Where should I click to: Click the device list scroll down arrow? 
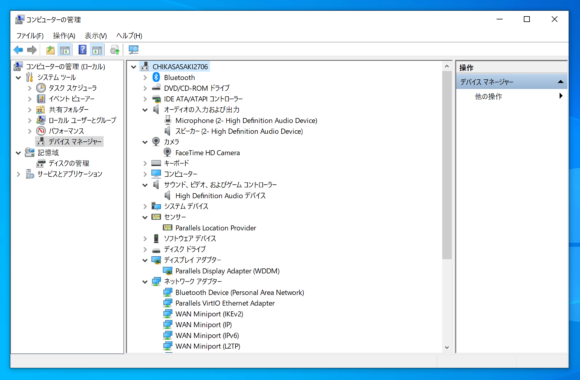point(446,347)
